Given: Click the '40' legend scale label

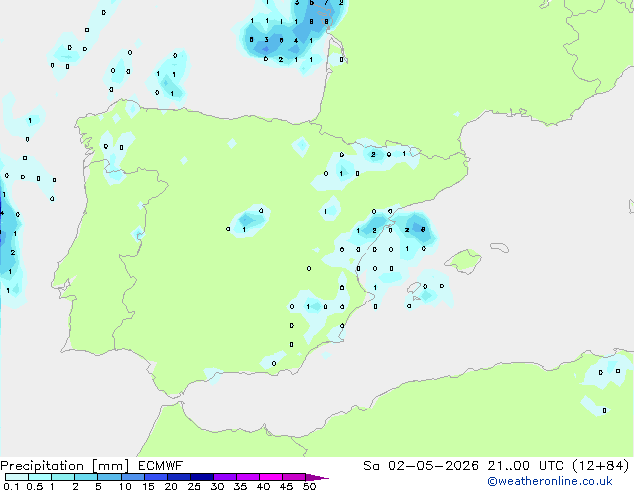Looking at the screenshot, I should (x=263, y=486).
